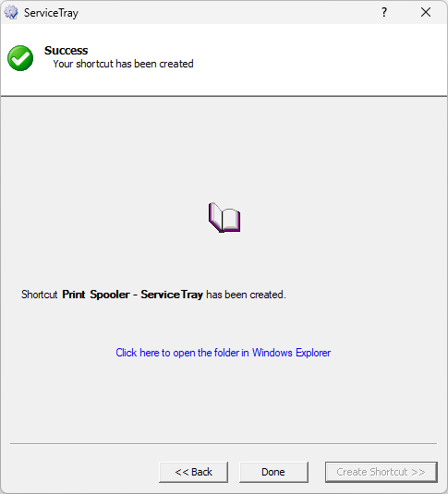Screen dimensions: 448x494
Task: Go back with the << Back button
Action: 194,472
